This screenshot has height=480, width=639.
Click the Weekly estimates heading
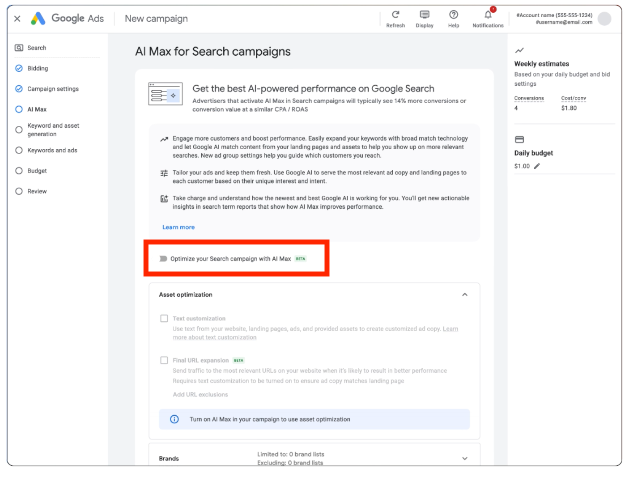[x=542, y=64]
